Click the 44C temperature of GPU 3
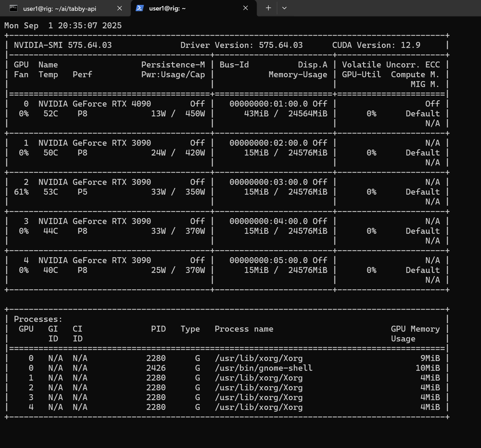The width and height of the screenshot is (481, 448). tap(51, 231)
